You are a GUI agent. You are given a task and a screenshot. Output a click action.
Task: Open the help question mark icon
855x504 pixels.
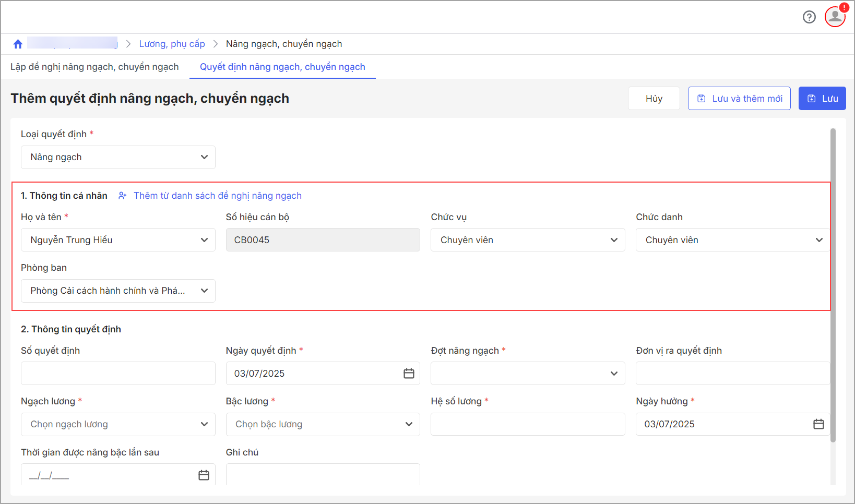click(x=809, y=17)
